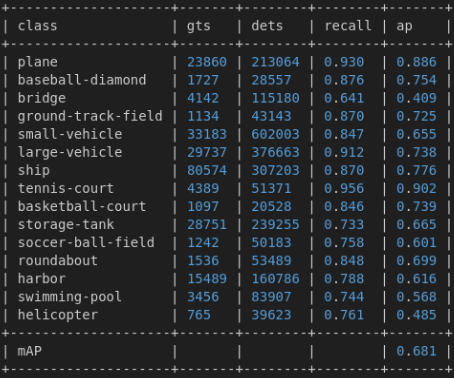Click bridge dets value 115180
This screenshot has height=378, width=454.
(x=275, y=98)
